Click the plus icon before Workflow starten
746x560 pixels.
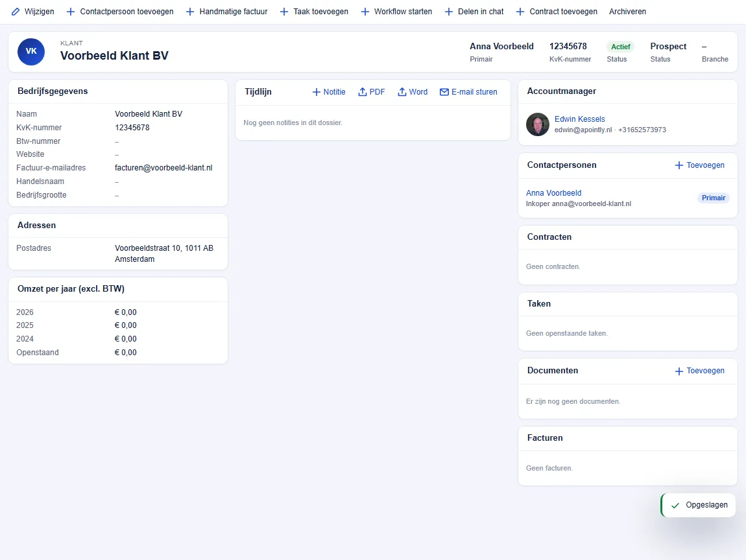coord(365,12)
